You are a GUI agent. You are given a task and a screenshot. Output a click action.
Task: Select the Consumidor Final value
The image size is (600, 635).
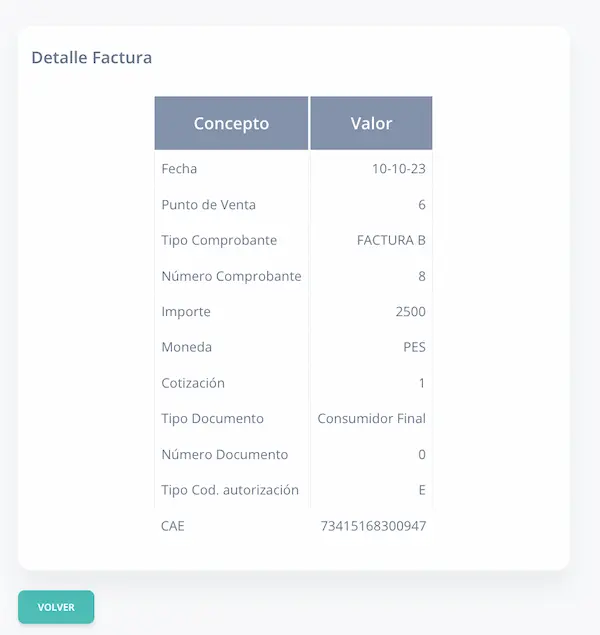[371, 419]
